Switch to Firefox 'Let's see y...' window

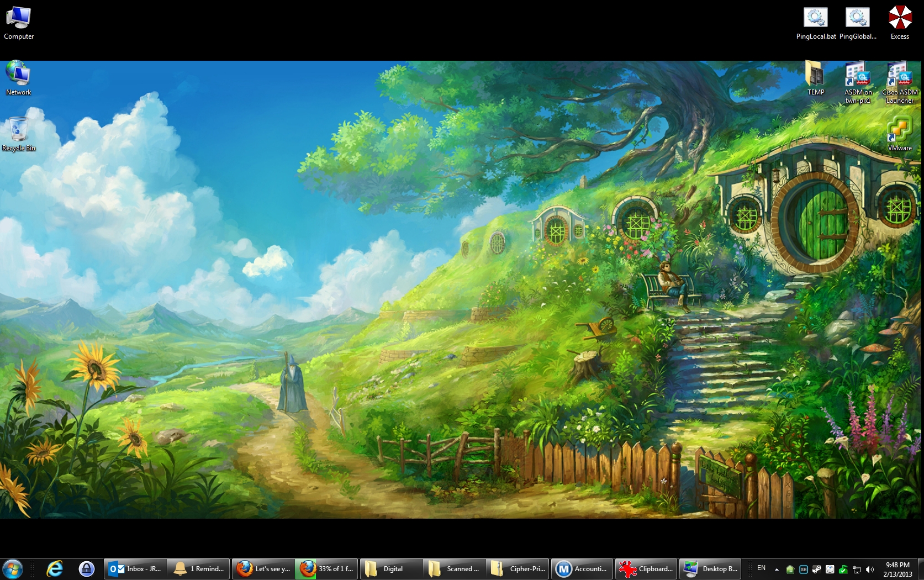[263, 569]
